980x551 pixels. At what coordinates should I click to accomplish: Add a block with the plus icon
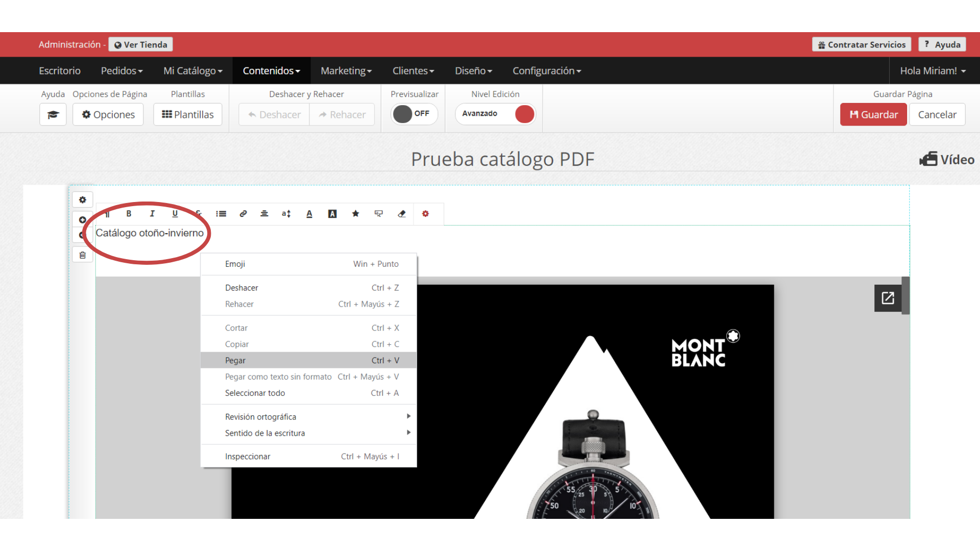[83, 220]
